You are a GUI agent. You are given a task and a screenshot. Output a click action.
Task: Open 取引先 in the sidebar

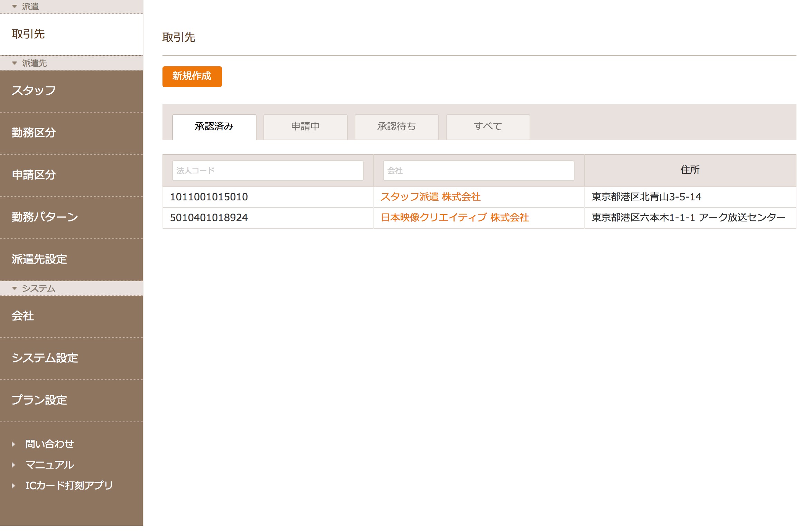click(72, 34)
